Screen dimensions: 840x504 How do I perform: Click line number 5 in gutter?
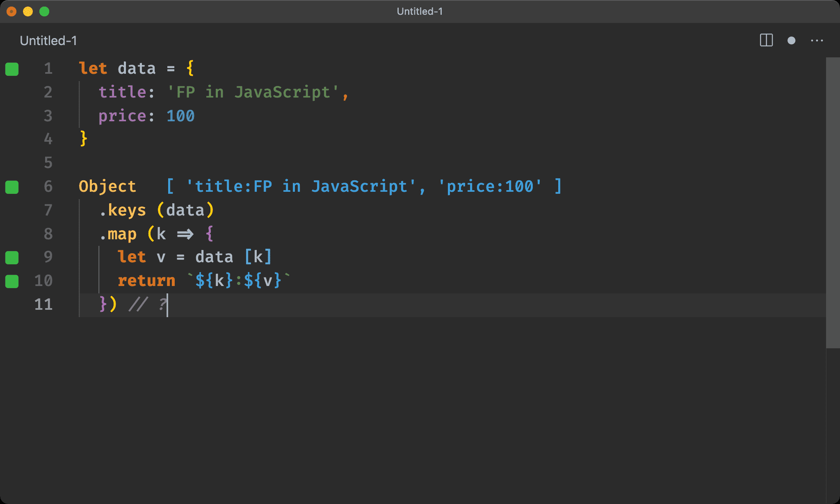coord(48,163)
